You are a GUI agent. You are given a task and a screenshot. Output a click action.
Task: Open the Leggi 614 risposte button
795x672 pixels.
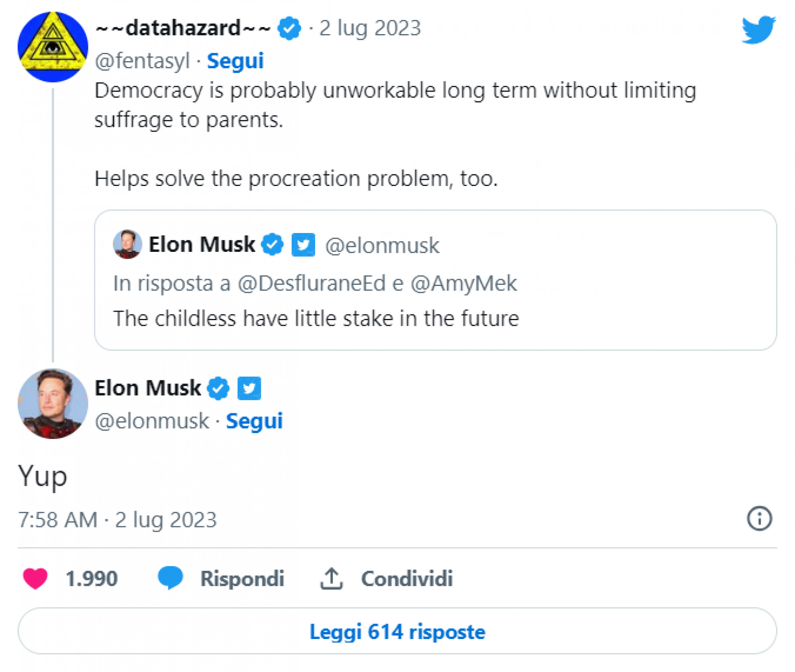click(397, 631)
